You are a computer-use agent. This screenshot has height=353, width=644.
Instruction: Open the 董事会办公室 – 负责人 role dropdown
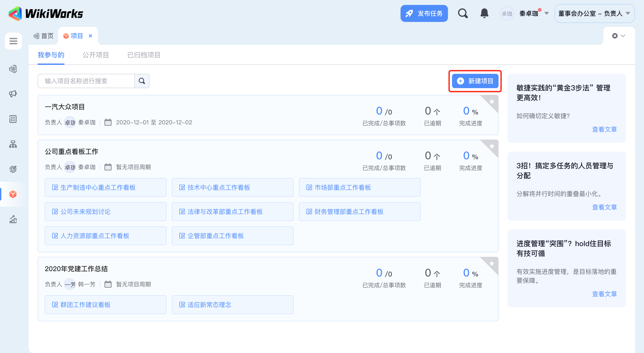(594, 13)
